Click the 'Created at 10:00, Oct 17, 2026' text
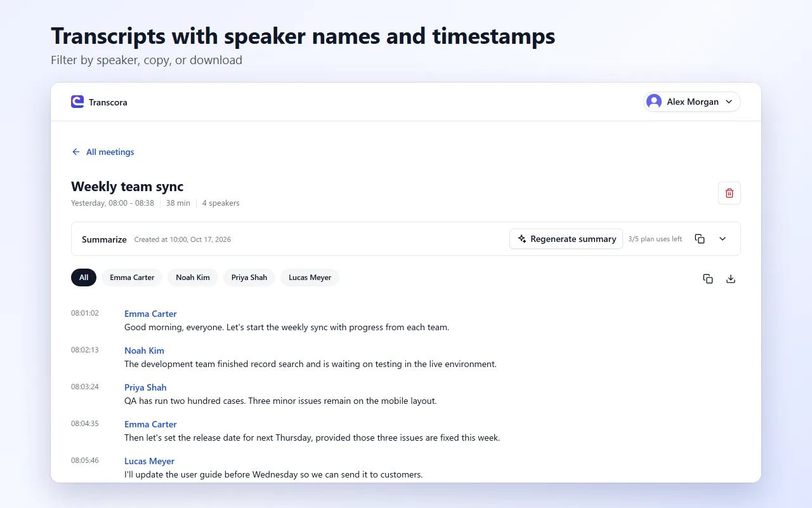The height and width of the screenshot is (508, 812). click(183, 239)
